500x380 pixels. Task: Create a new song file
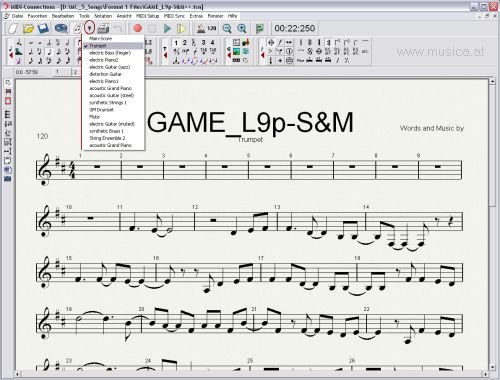click(13, 29)
